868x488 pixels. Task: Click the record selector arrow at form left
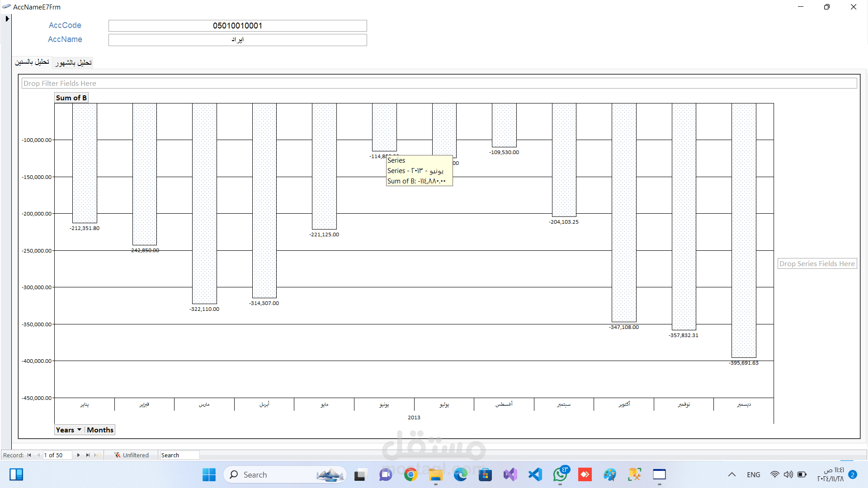7,19
